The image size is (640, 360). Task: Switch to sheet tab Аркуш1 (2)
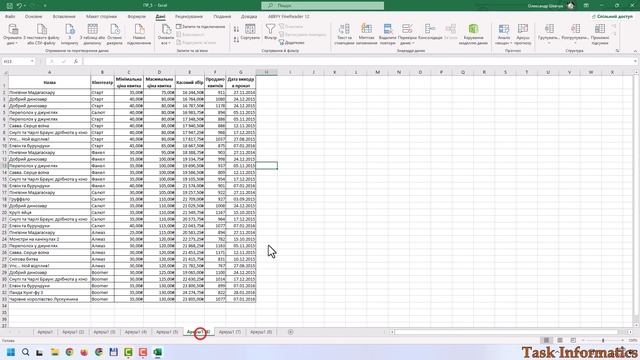point(73,332)
